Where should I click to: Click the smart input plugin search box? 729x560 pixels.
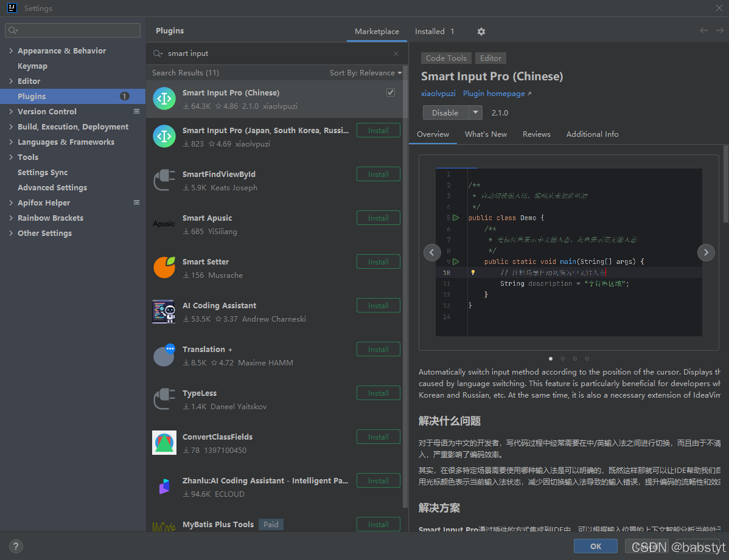pos(277,54)
